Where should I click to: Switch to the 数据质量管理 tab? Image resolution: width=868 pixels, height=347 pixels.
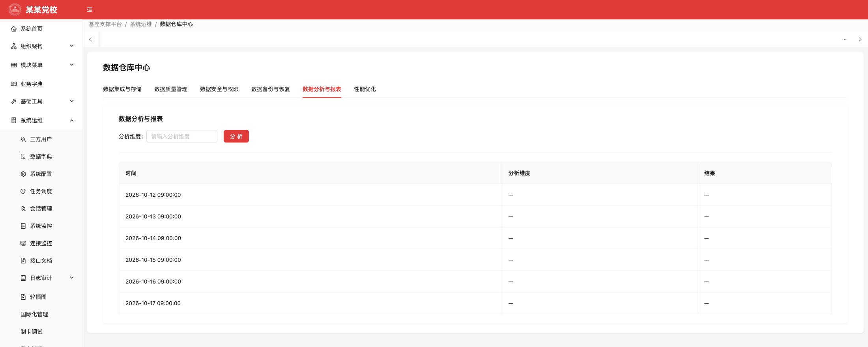[171, 89]
